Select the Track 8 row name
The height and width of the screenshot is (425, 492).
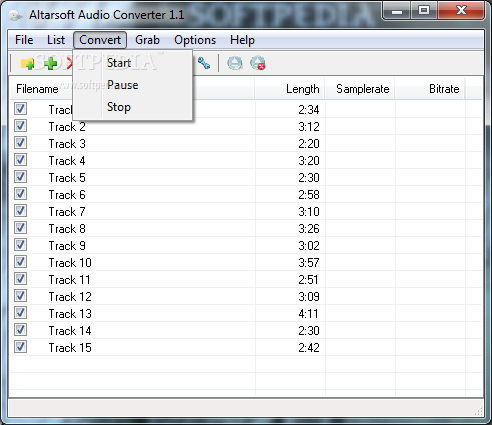tap(67, 229)
